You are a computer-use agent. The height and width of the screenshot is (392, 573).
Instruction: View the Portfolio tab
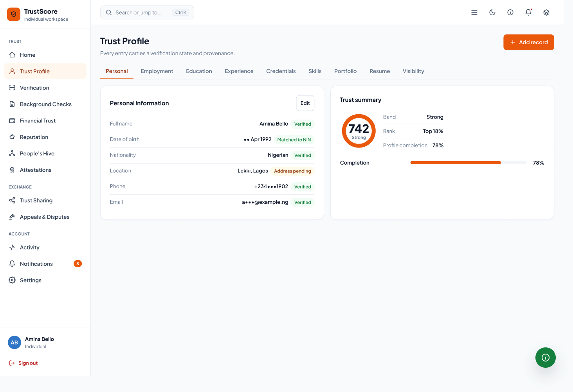coord(346,71)
